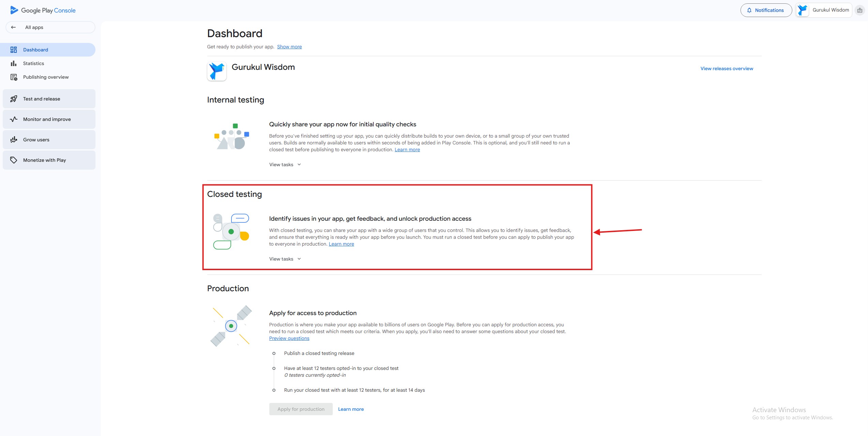Click the View releases overview link
Viewport: 868px width, 436px height.
click(x=727, y=68)
